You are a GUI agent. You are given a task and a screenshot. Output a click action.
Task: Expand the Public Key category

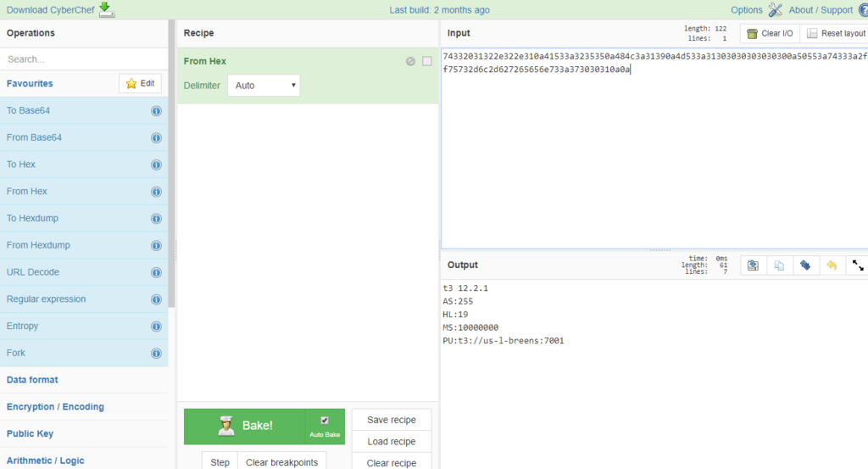click(84, 433)
